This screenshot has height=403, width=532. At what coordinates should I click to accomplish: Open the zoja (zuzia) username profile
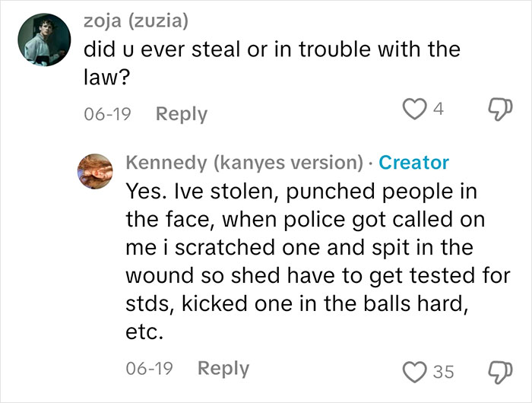136,21
